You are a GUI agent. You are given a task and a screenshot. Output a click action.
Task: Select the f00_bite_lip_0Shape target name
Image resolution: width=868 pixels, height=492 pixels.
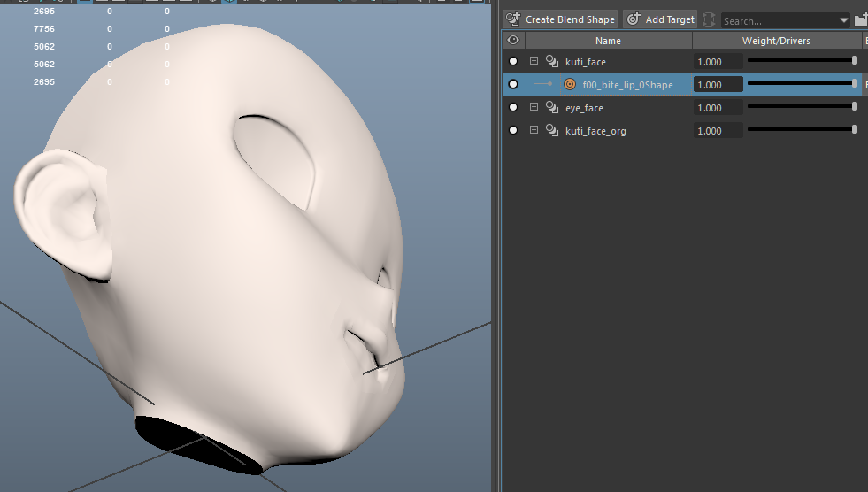point(627,85)
